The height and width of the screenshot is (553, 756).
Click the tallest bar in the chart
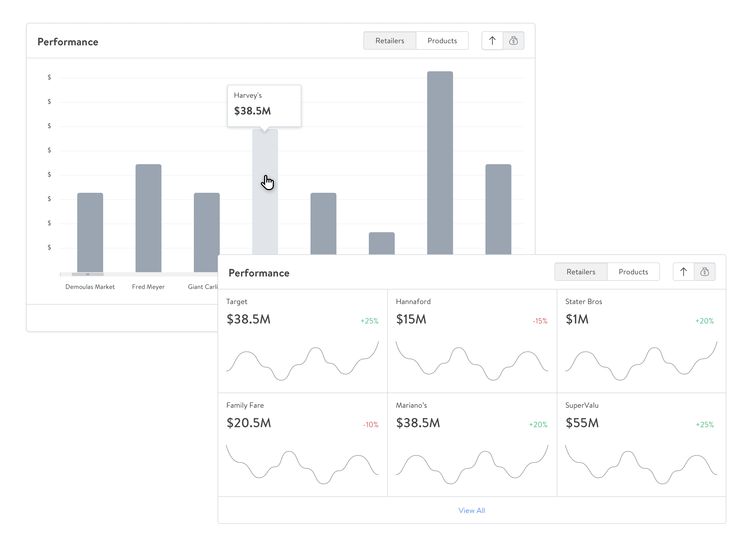[440, 163]
